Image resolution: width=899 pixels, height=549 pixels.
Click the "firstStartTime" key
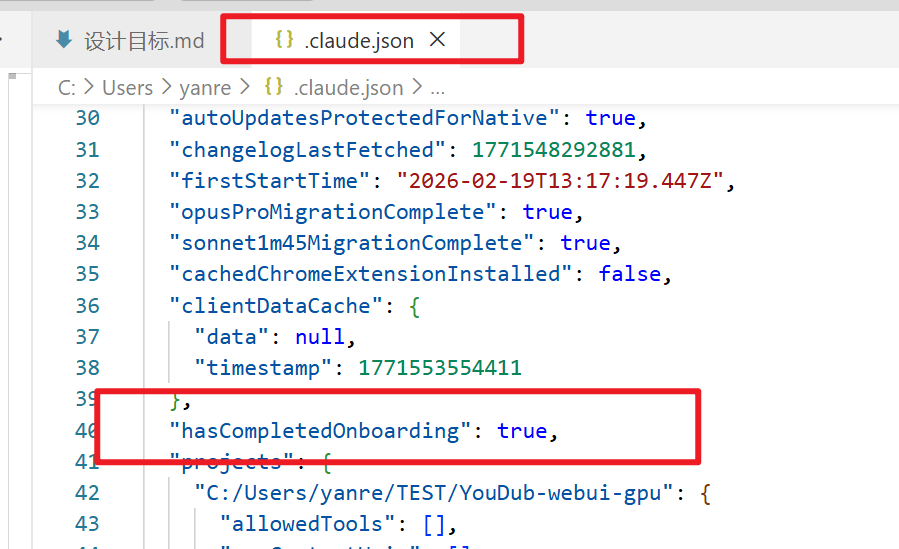[269, 181]
